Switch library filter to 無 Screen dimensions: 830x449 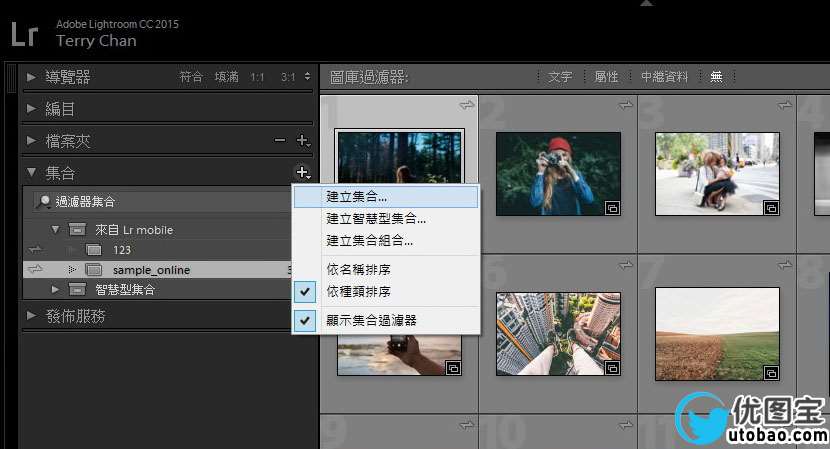click(x=716, y=77)
